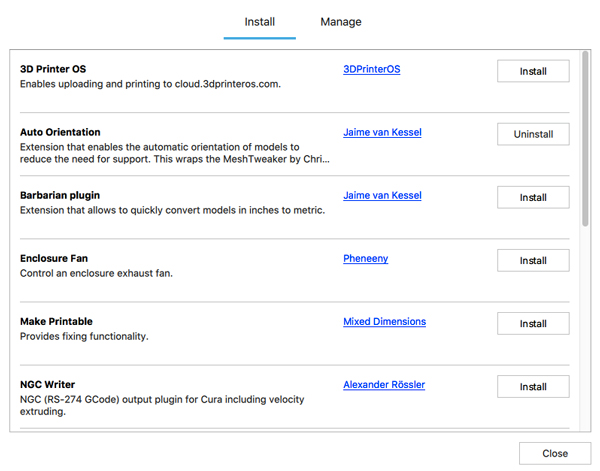Install the Make Printable plugin
This screenshot has width=600, height=471.
pyautogui.click(x=532, y=323)
